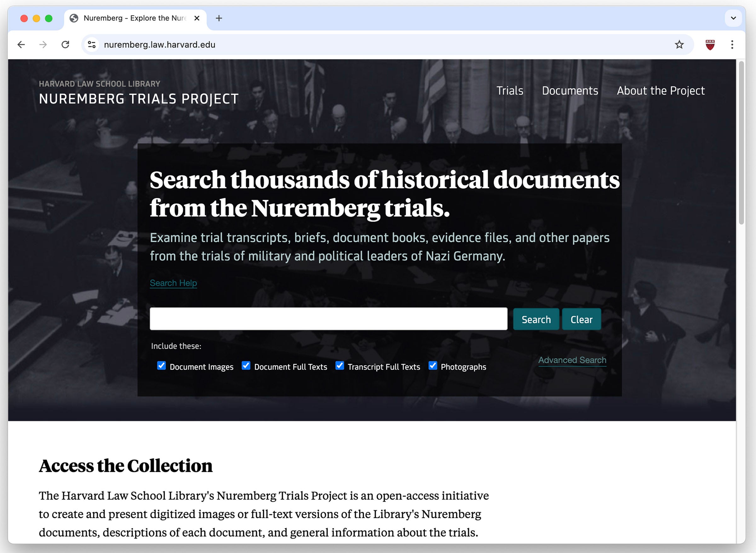Screen dimensions: 756x553
Task: Open Chrome's three-dot menu
Action: [732, 44]
